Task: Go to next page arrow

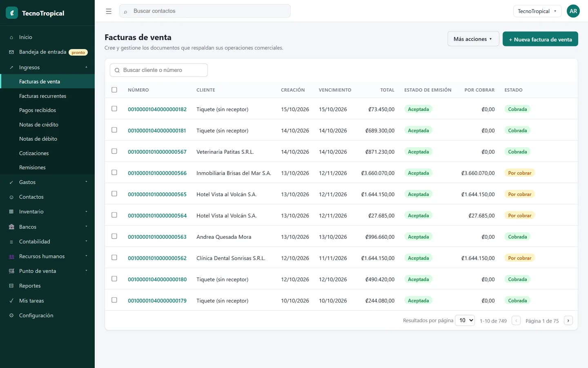Action: 568,321
